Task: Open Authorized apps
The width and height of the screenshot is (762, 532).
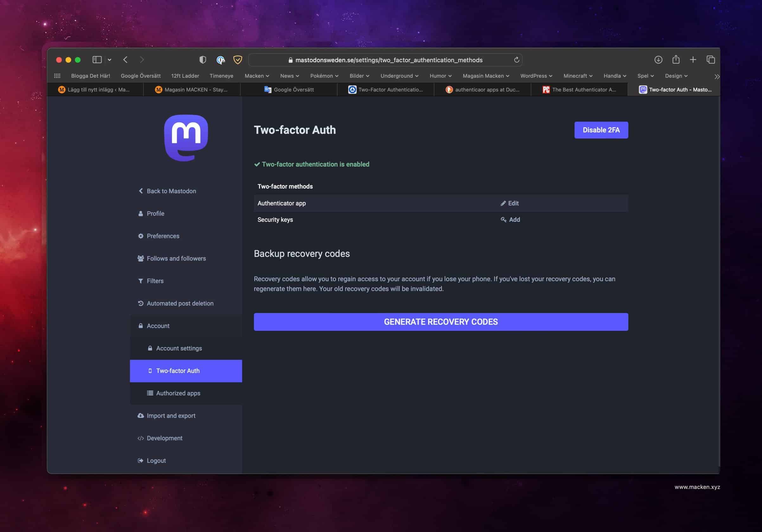Action: pos(186,393)
